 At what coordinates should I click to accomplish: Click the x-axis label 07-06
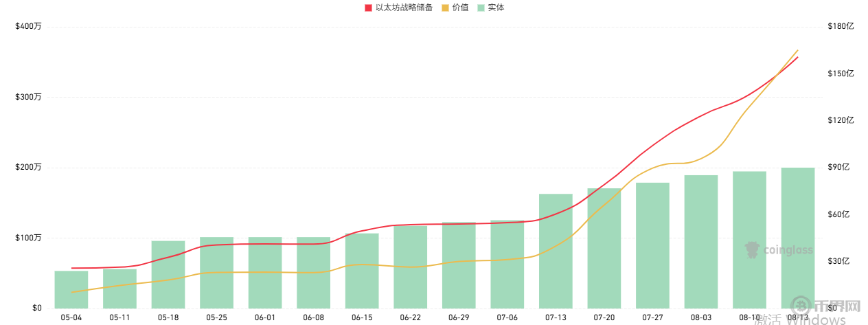[x=507, y=317]
